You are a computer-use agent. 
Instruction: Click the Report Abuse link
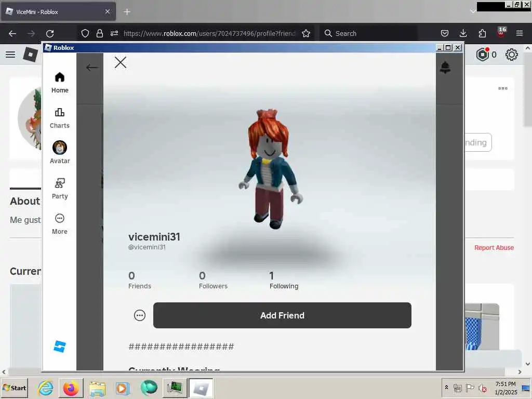point(494,248)
